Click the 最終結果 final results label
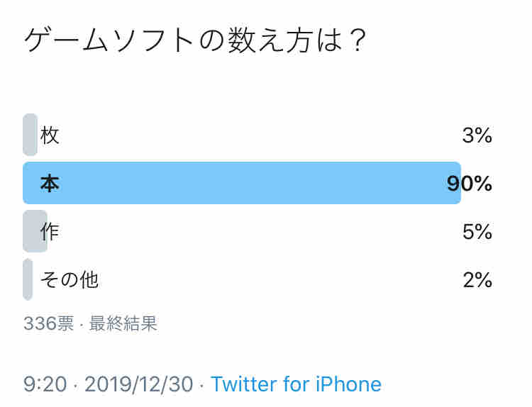Viewport: 532px width, 407px height. [123, 323]
